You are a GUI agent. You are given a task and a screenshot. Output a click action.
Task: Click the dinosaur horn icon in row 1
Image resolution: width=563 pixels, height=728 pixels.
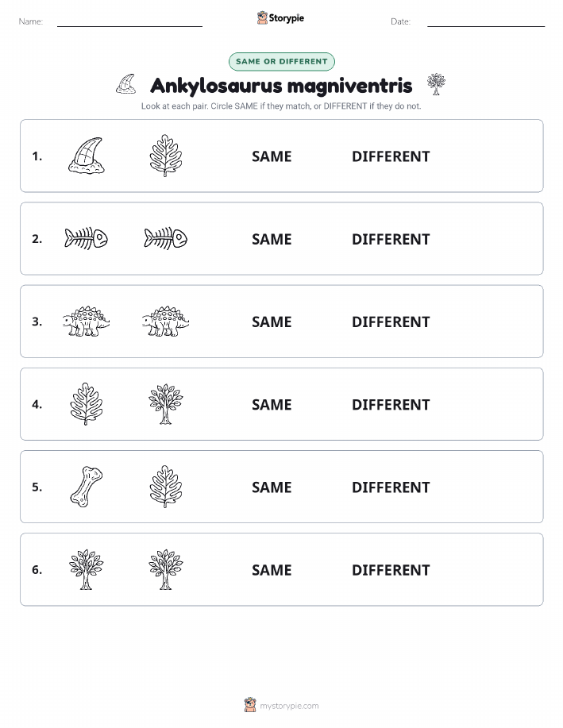pos(87,156)
